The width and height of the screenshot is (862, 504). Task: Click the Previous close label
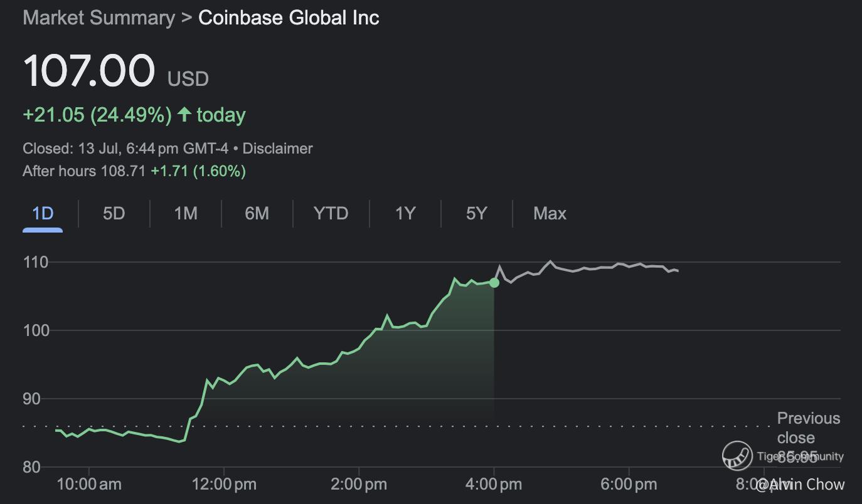point(808,428)
